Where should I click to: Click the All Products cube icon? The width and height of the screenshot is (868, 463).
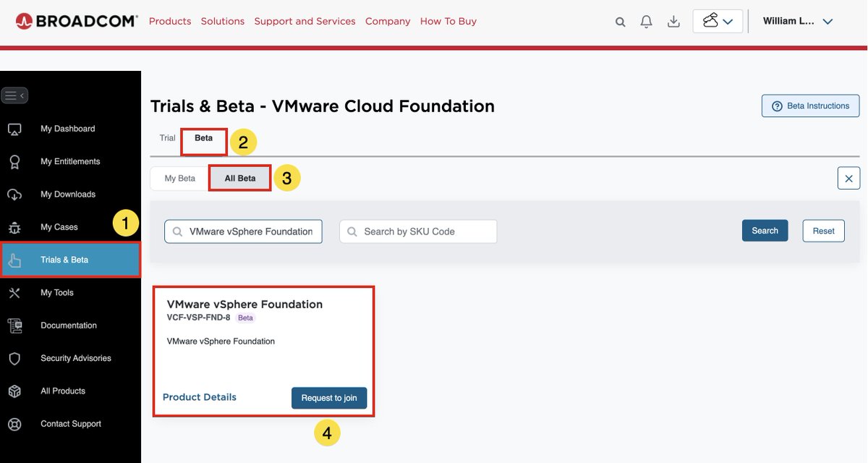14,391
